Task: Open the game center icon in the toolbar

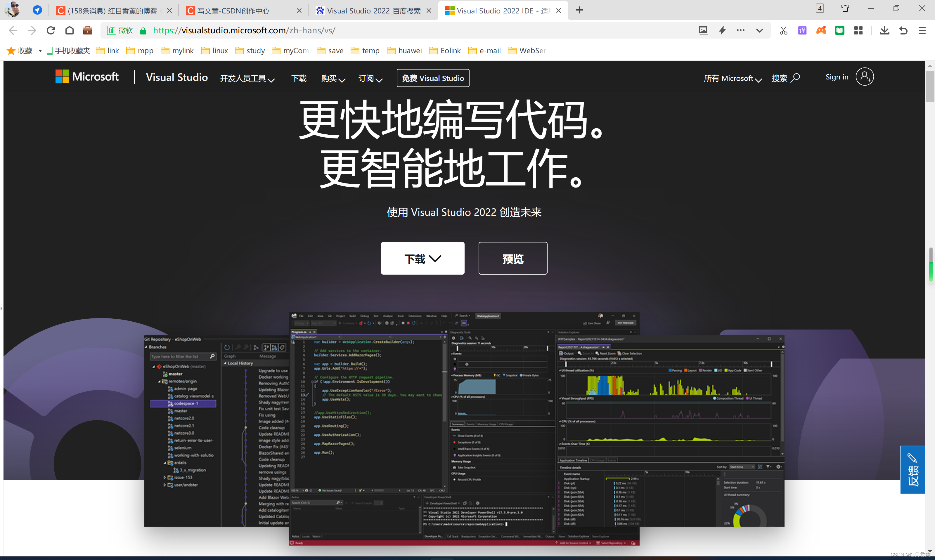Action: click(x=821, y=31)
